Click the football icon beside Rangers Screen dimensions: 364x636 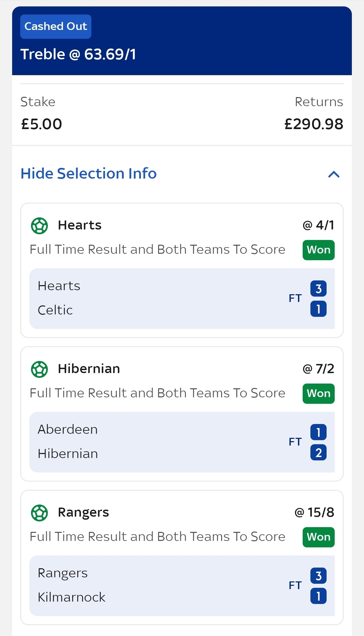click(x=39, y=513)
